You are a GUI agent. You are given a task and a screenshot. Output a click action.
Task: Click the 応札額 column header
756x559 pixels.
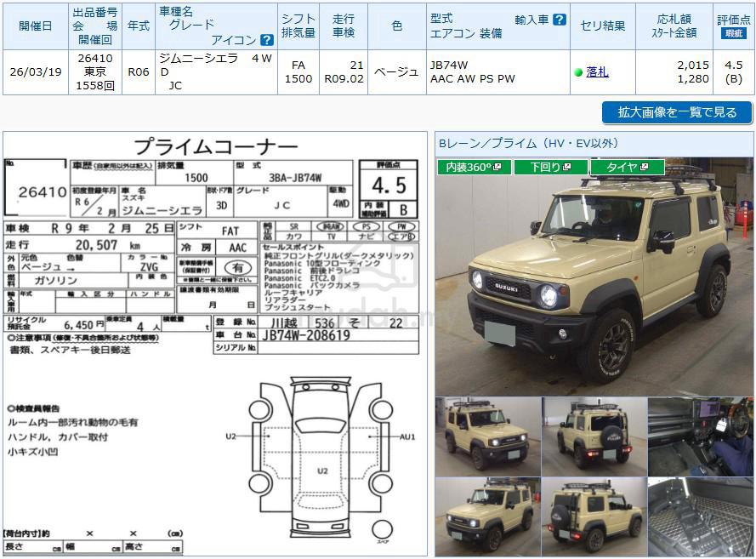[674, 26]
